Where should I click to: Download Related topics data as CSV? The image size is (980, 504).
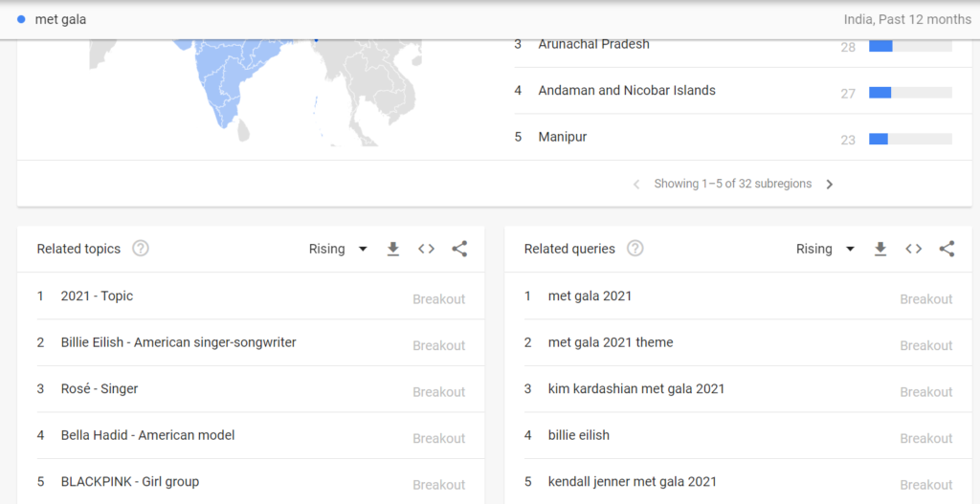tap(392, 250)
